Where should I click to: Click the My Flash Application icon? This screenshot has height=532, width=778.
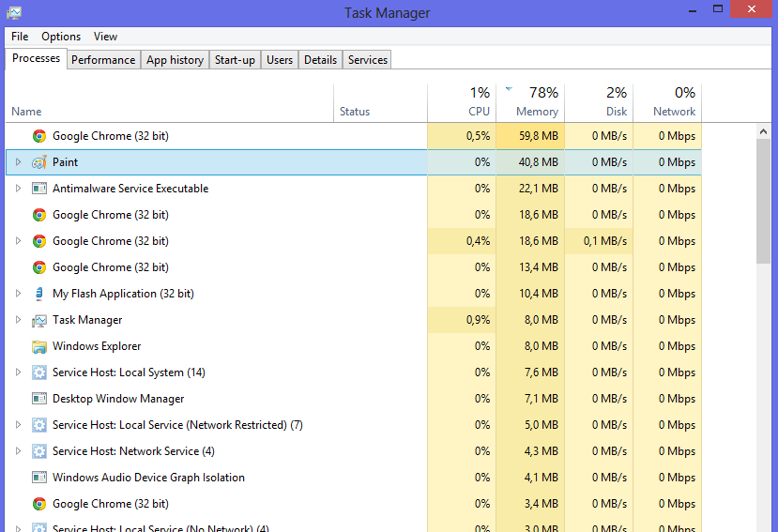point(38,294)
